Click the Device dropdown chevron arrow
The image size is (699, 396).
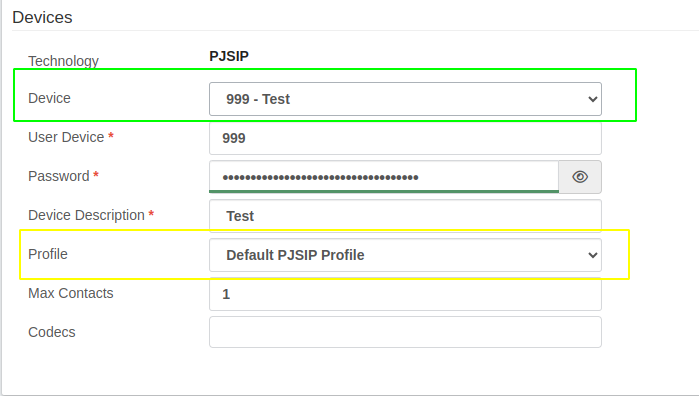pyautogui.click(x=592, y=99)
